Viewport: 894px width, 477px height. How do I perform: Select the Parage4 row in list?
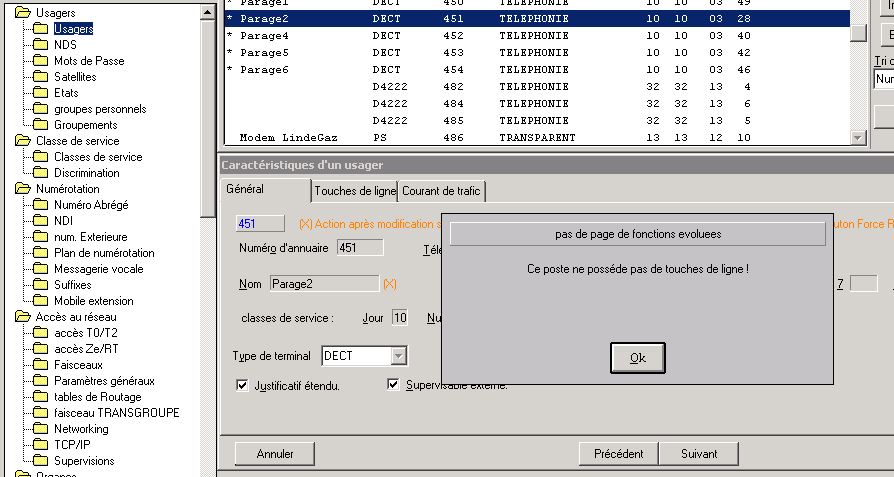point(537,35)
